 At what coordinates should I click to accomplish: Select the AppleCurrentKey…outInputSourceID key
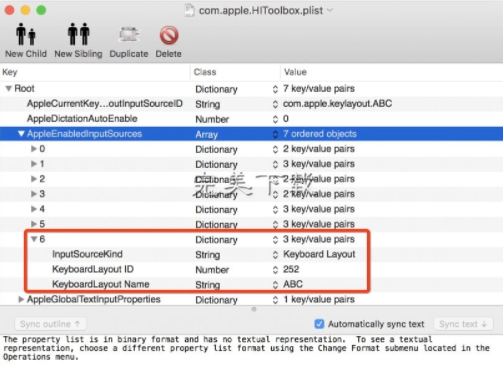(x=105, y=104)
